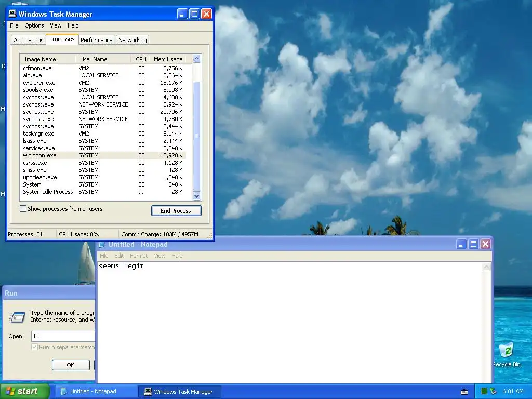Click Processes: 21 in the status bar

pyautogui.click(x=25, y=234)
